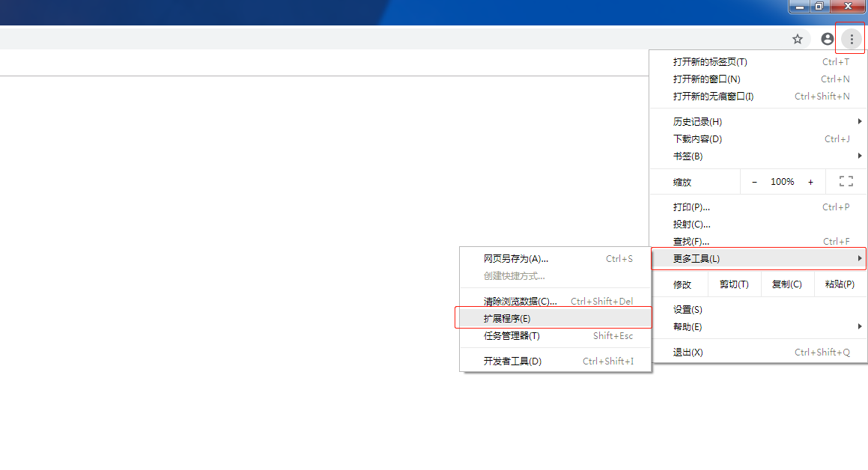The width and height of the screenshot is (868, 470).
Task: Choose 打开新的窗口(N) from menu
Action: pos(759,79)
